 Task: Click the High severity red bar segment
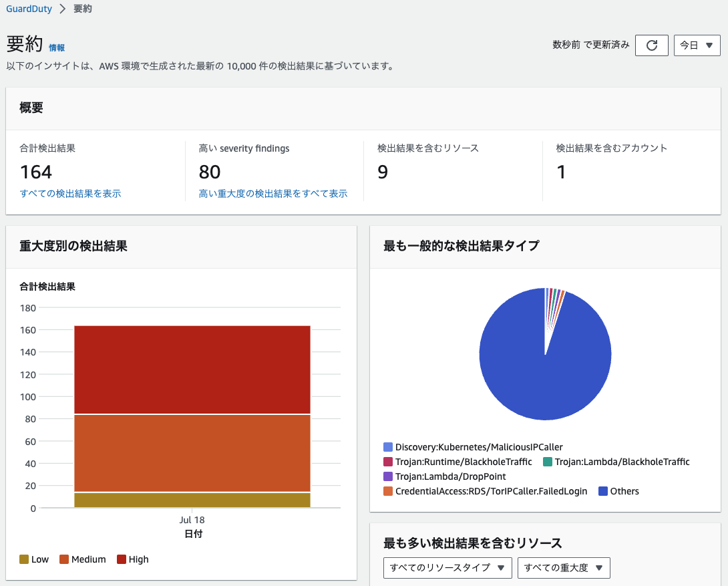tap(192, 370)
